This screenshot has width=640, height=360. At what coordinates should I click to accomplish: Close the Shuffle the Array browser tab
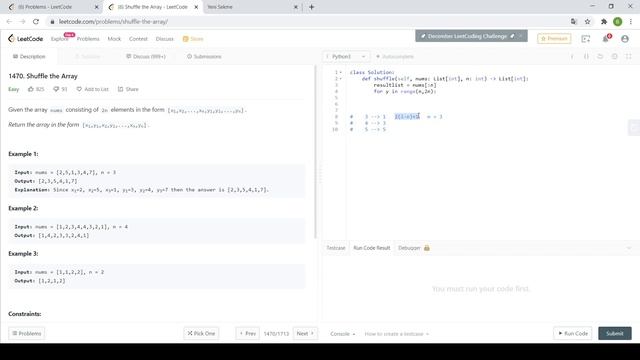[196, 7]
